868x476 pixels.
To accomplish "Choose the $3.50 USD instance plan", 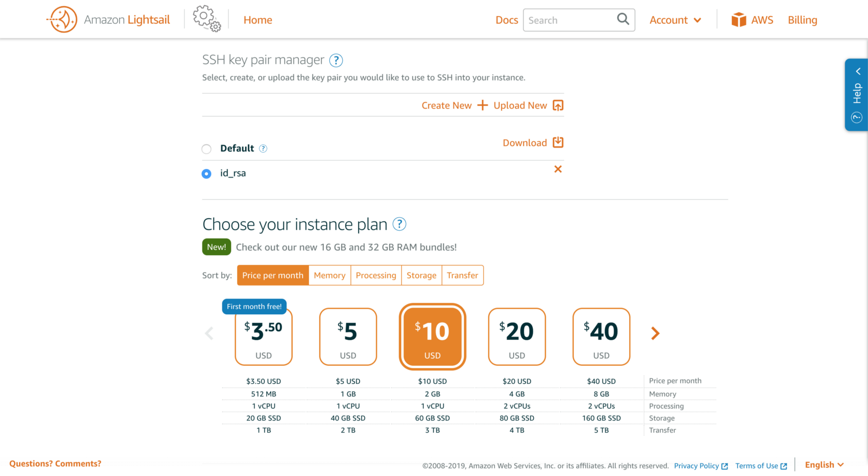I will pyautogui.click(x=264, y=337).
